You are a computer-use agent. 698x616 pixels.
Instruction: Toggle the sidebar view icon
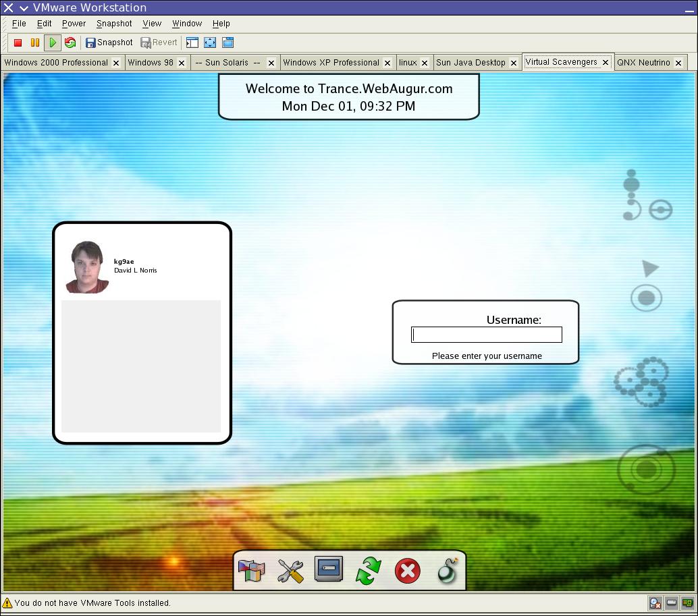click(192, 43)
